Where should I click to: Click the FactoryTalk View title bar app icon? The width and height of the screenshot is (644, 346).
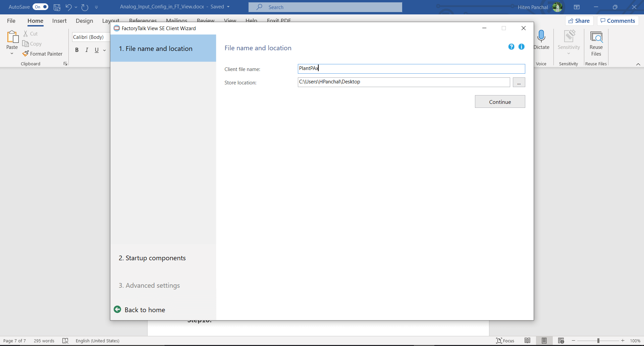(x=117, y=28)
